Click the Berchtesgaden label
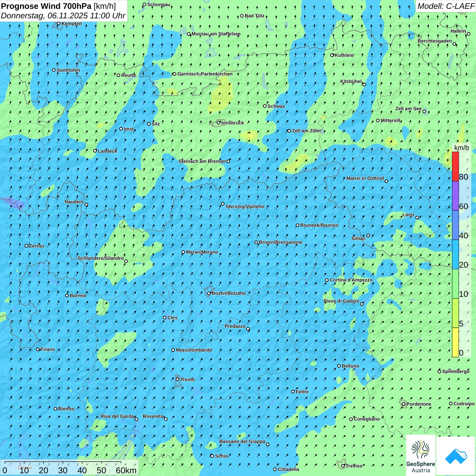Screen dimensions: 476x476 point(435,41)
